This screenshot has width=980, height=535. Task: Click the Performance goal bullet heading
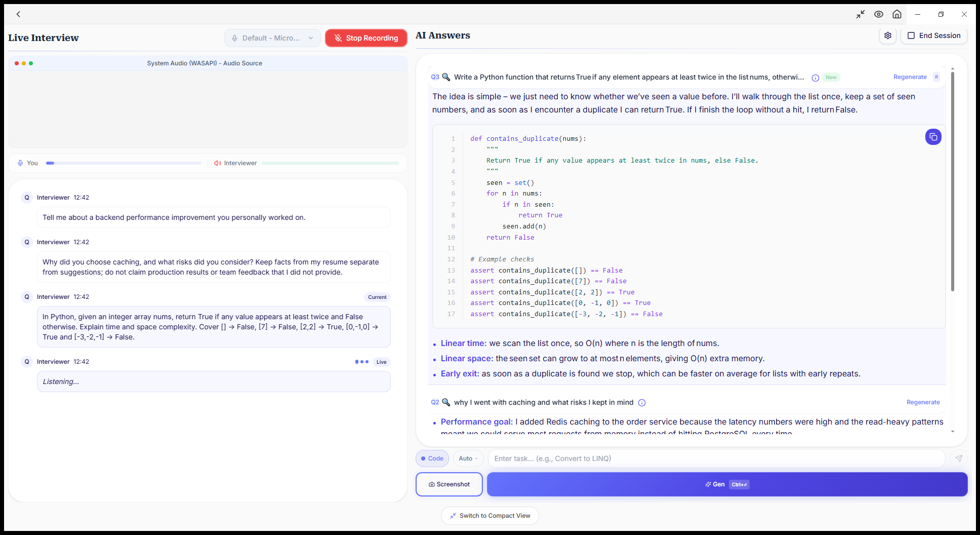coord(476,422)
